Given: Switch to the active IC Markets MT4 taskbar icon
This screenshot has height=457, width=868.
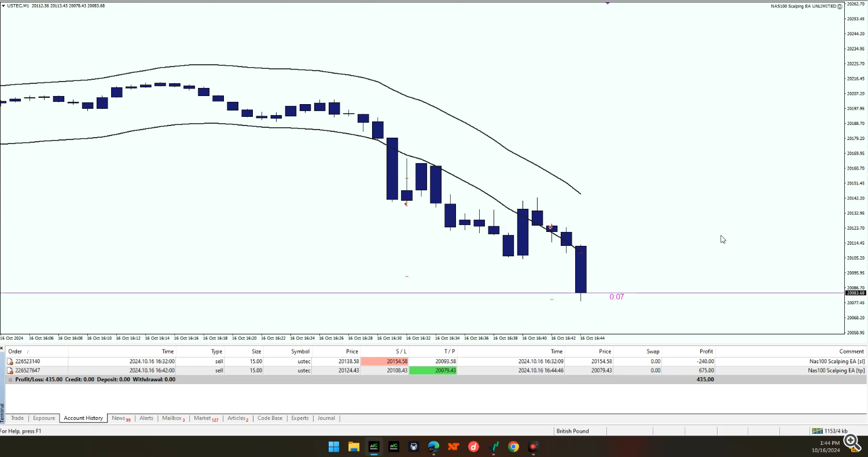Looking at the screenshot, I should point(374,447).
